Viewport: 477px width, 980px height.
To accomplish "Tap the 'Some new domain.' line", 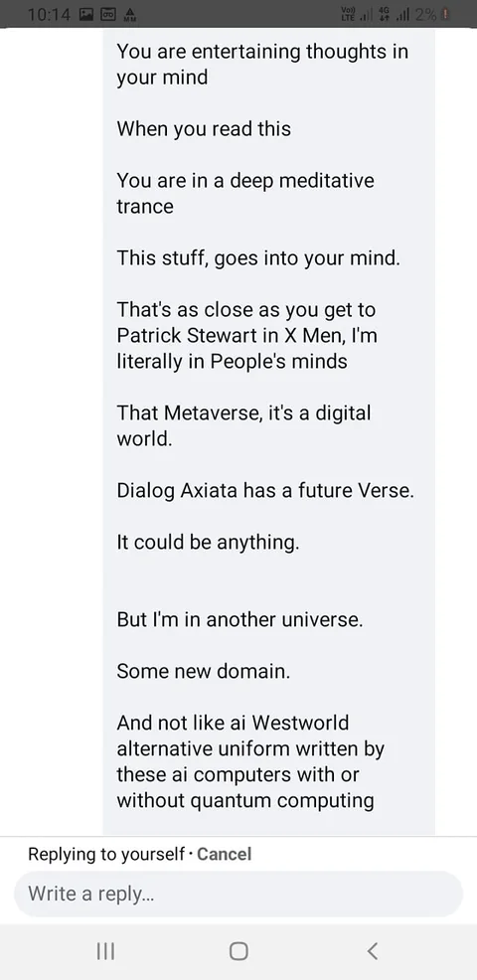I will [203, 671].
